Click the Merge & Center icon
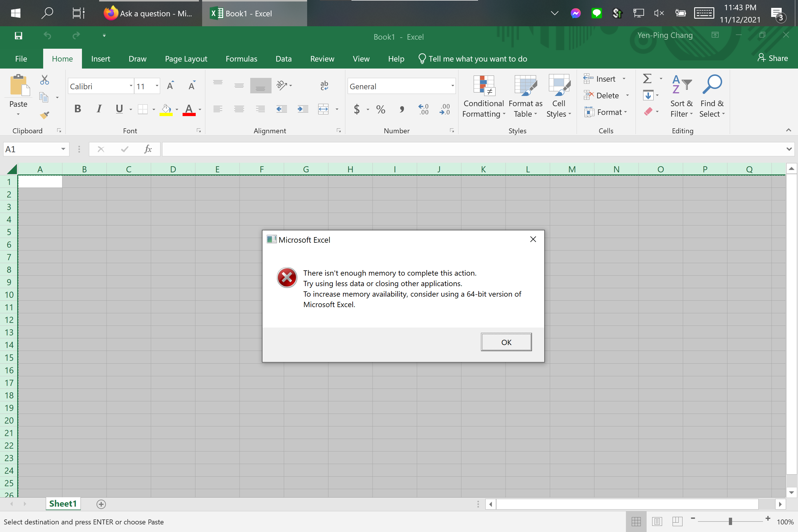Image resolution: width=798 pixels, height=532 pixels. coord(323,109)
